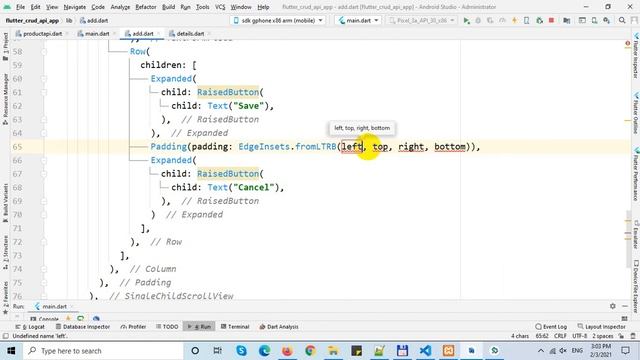Switch to the details.dart editor tab
This screenshot has height=360, width=640.
(x=190, y=34)
